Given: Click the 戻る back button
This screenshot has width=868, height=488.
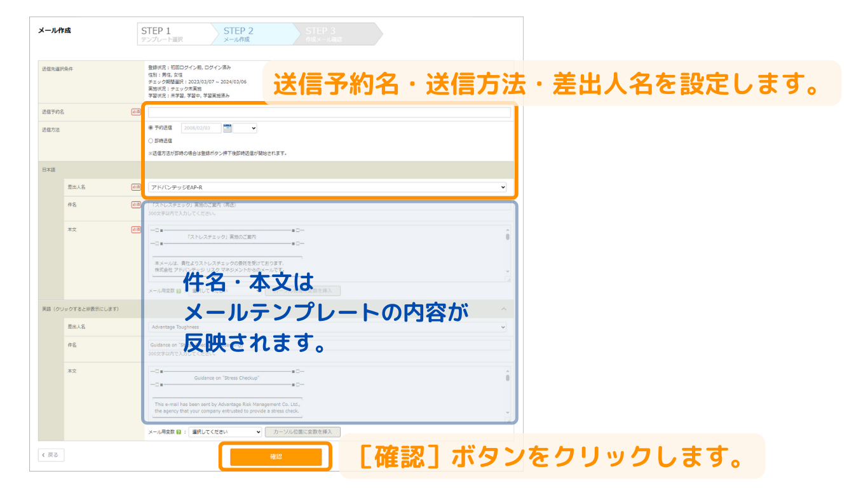Looking at the screenshot, I should click(51, 455).
